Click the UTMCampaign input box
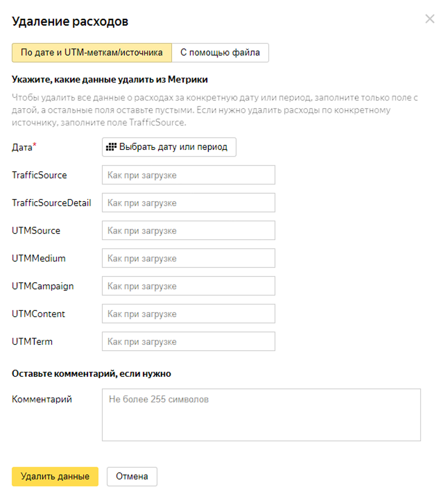Image resolution: width=448 pixels, height=500 pixels. point(189,286)
